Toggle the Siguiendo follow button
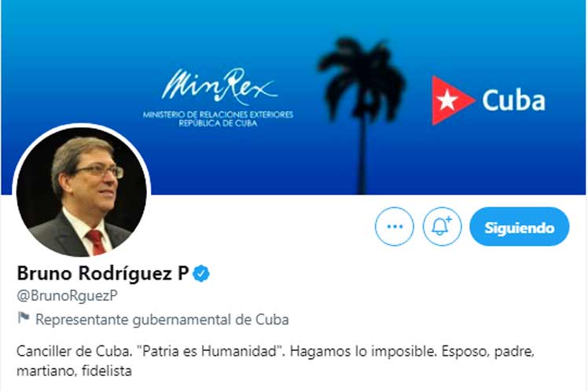Viewport: 588px width, 391px height. click(x=520, y=227)
